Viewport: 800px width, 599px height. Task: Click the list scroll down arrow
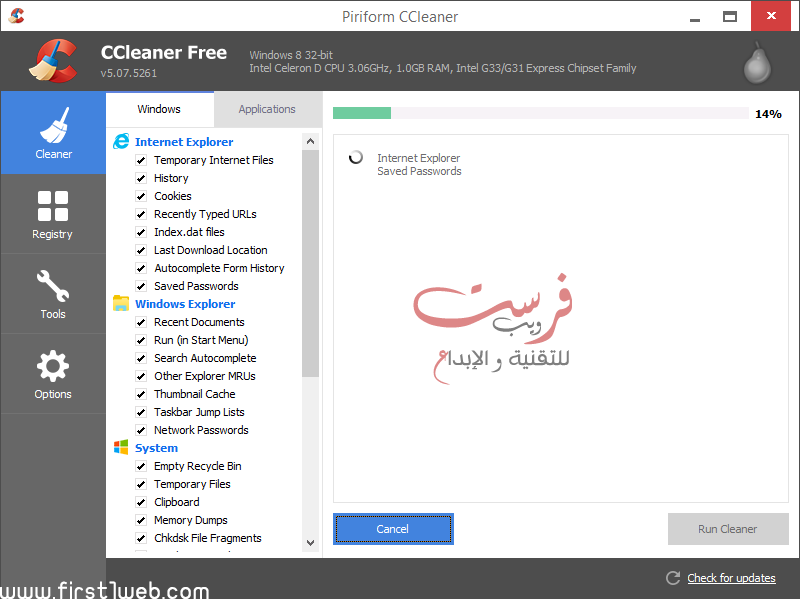coord(310,543)
